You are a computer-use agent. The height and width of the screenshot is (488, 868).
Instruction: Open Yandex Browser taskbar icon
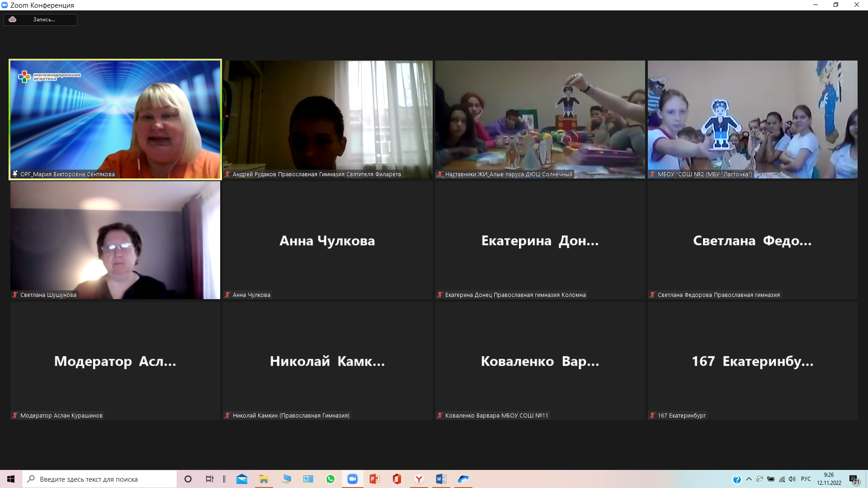coord(419,479)
